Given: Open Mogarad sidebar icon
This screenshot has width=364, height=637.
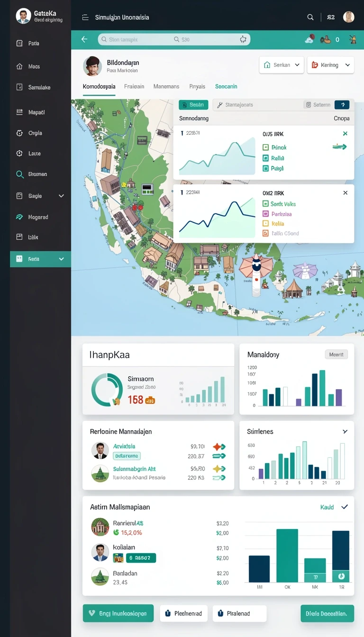Looking at the screenshot, I should [x=19, y=217].
